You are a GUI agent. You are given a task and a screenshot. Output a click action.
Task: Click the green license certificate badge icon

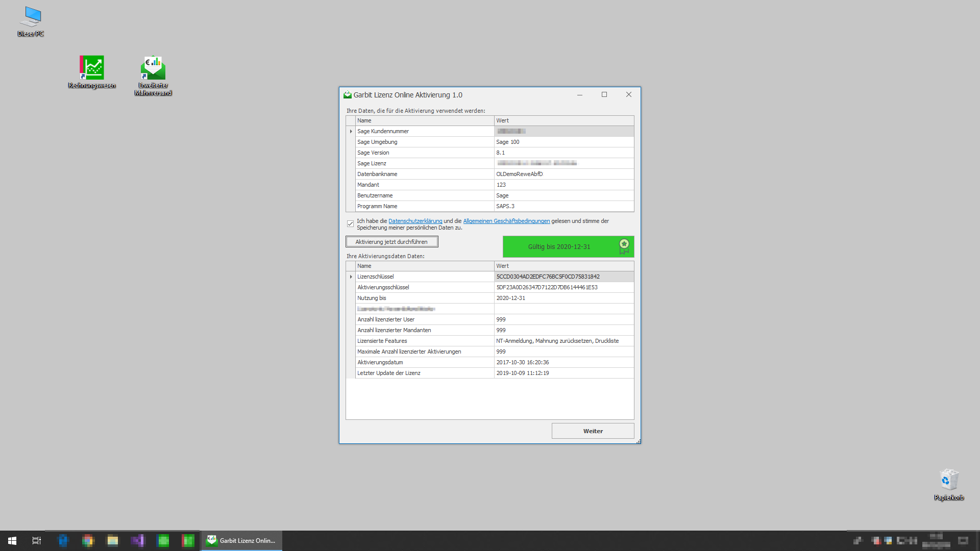pyautogui.click(x=624, y=246)
